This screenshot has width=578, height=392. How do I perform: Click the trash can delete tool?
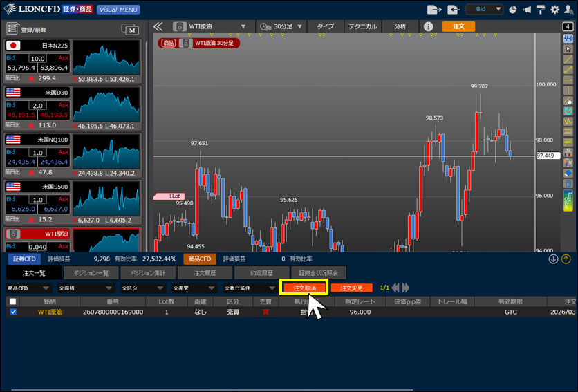click(568, 183)
